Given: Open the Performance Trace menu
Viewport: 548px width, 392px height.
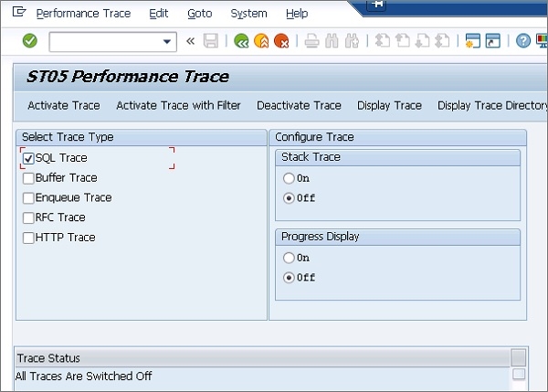Looking at the screenshot, I should 83,14.
